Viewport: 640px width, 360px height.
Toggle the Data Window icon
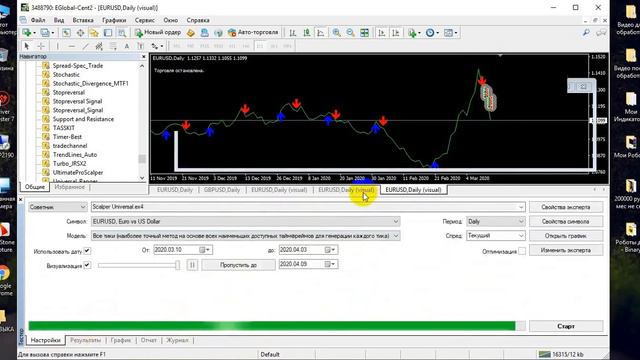point(80,33)
